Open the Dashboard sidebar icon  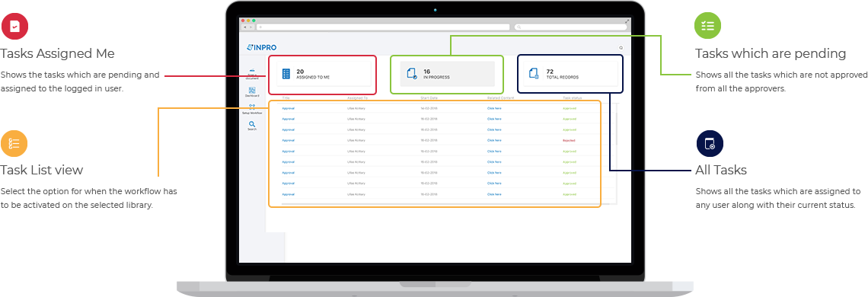[x=252, y=91]
